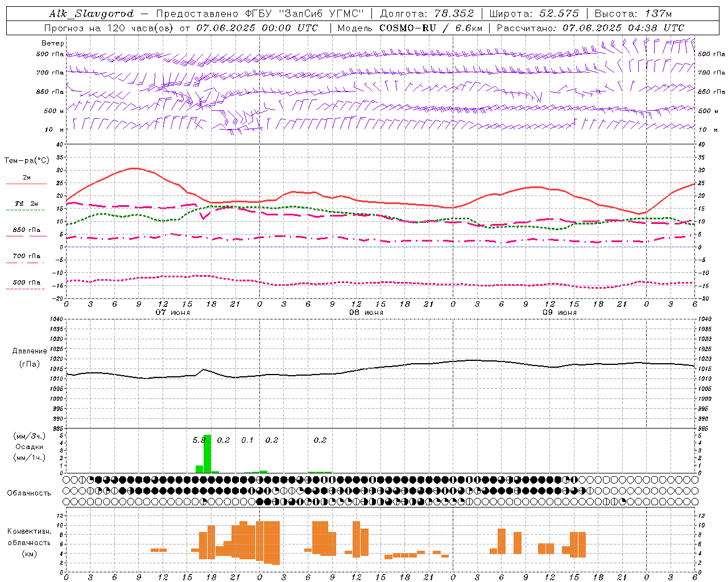The height and width of the screenshot is (582, 728).
Task: Click the solid red line sample under 2м legend
Action: pyautogui.click(x=26, y=184)
